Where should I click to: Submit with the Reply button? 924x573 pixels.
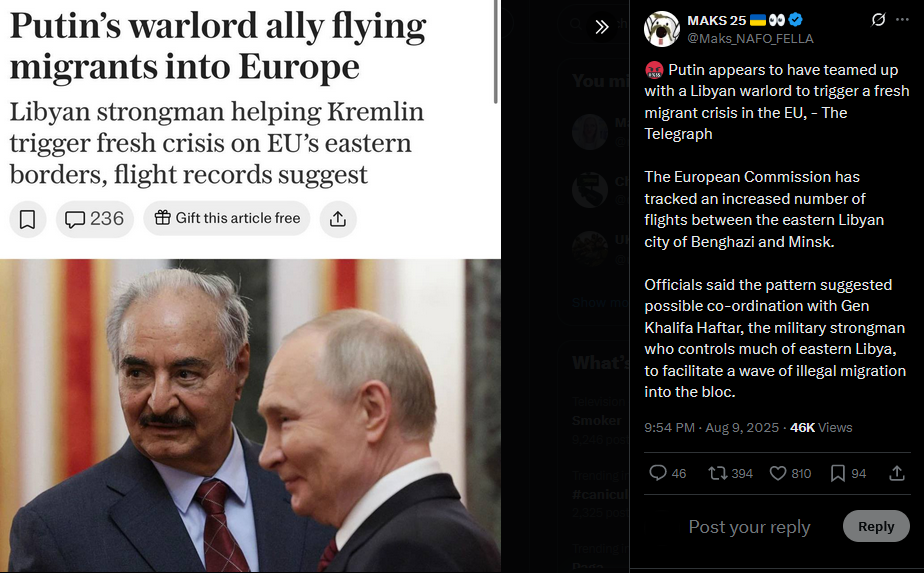point(876,526)
